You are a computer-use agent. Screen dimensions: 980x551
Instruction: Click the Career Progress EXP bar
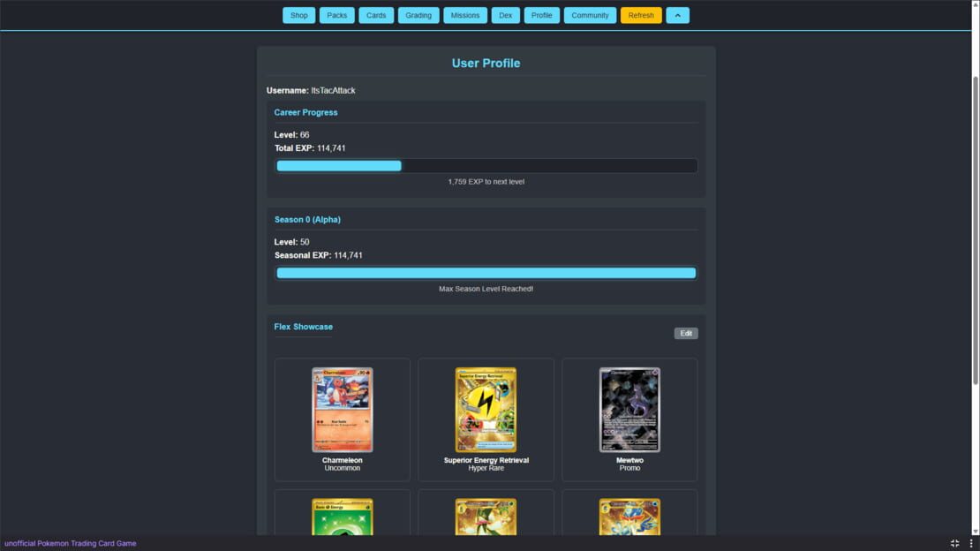coord(486,166)
